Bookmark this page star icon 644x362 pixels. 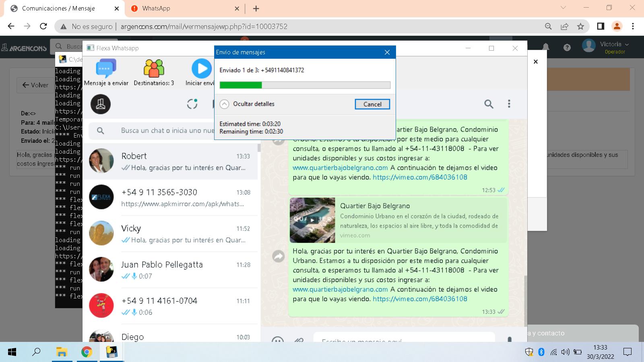click(580, 27)
